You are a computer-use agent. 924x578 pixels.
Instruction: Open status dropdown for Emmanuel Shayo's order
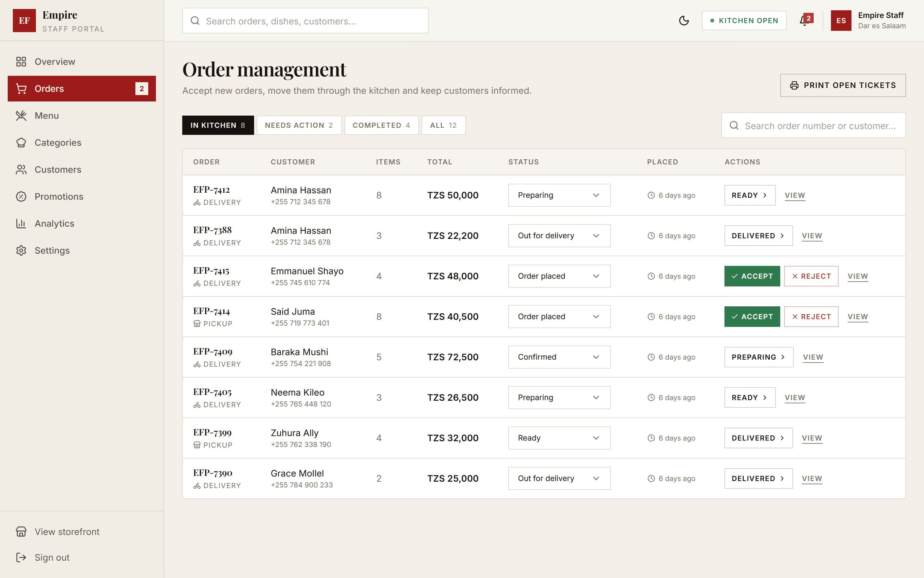click(x=559, y=276)
